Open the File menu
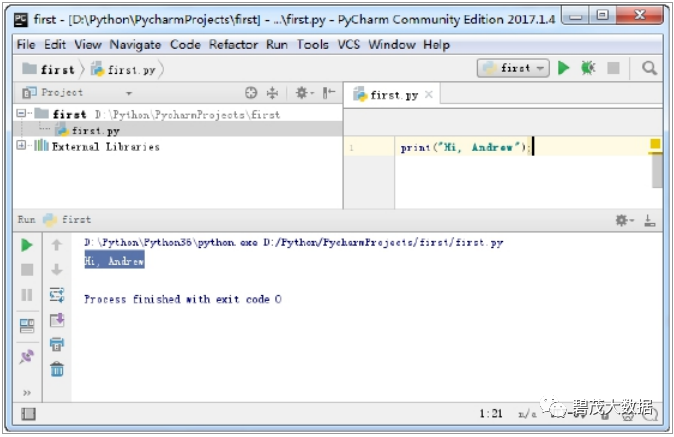This screenshot has height=437, width=674. (26, 45)
